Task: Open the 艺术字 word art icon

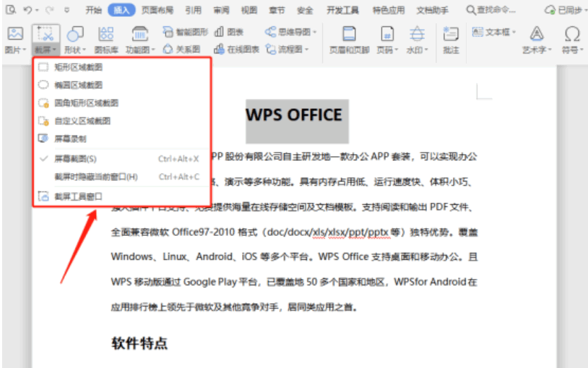Action: coord(536,34)
